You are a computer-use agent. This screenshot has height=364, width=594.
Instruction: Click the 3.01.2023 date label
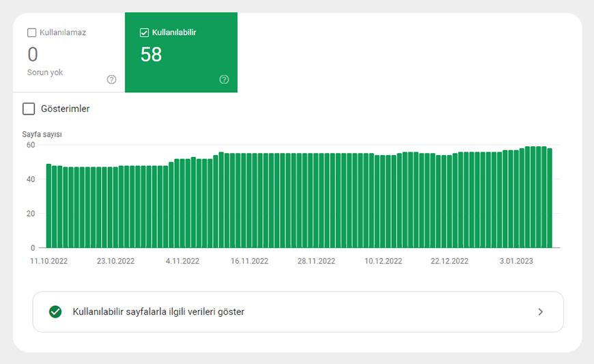[x=516, y=261]
